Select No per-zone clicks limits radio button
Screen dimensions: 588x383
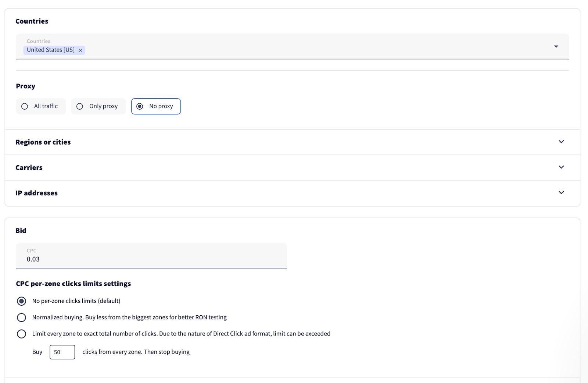tap(22, 301)
